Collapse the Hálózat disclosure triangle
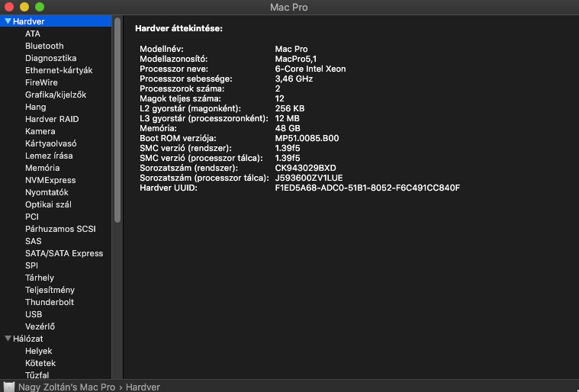The height and width of the screenshot is (392, 579). (8, 339)
